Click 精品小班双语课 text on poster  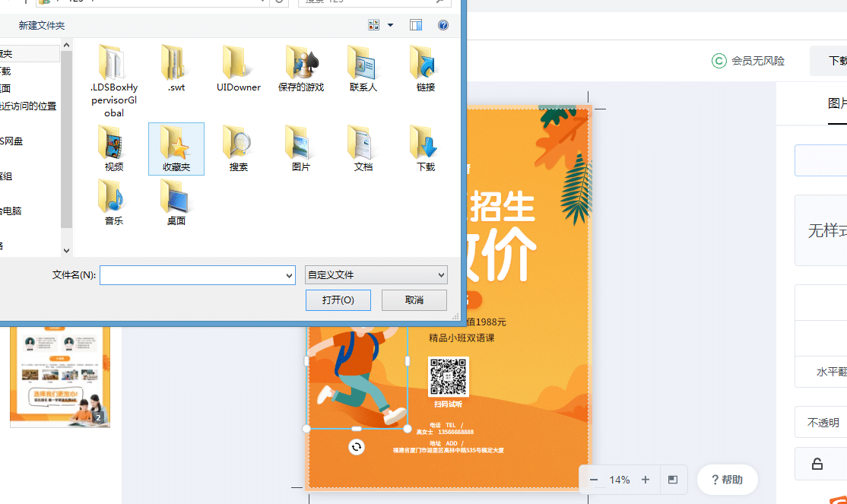click(x=462, y=338)
